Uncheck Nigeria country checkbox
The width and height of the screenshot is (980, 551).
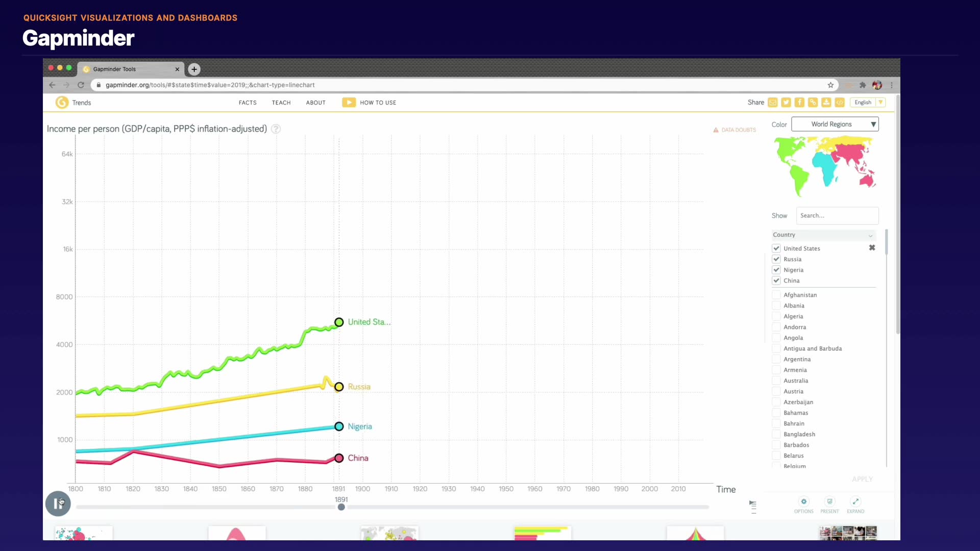point(776,270)
